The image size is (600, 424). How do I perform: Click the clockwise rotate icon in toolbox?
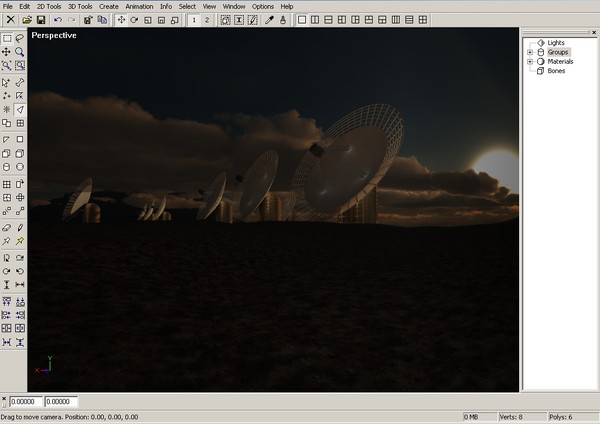7,271
